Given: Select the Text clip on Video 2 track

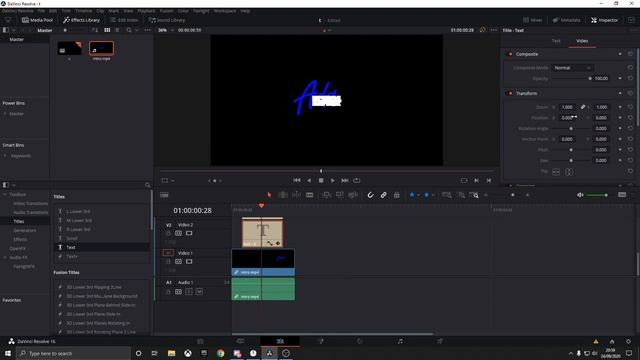Looking at the screenshot, I should point(262,232).
